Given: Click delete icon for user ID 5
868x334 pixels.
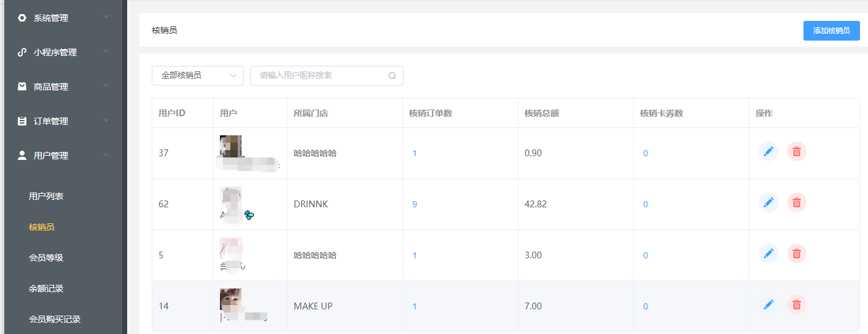Looking at the screenshot, I should [796, 253].
